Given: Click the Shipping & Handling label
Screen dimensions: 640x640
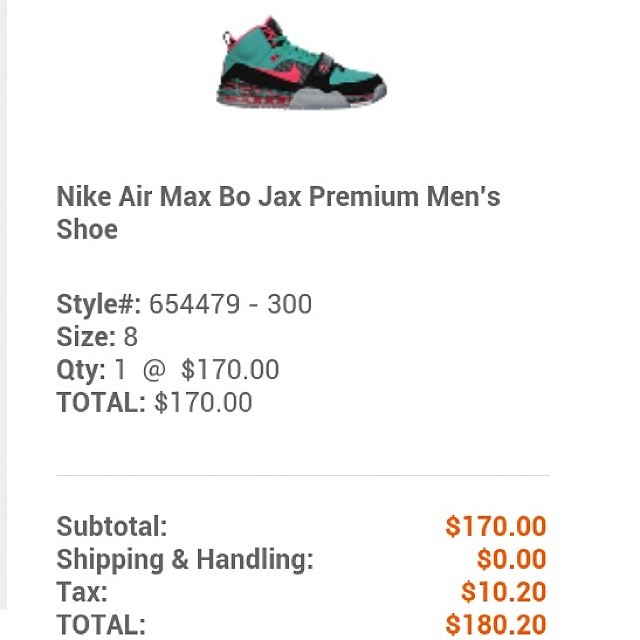Looking at the screenshot, I should pos(185,559).
